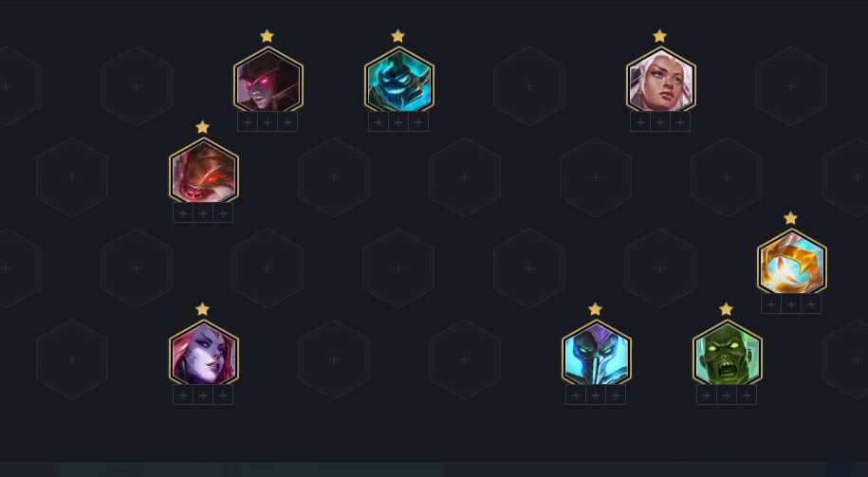Add middle item under blue masked champion

click(596, 395)
